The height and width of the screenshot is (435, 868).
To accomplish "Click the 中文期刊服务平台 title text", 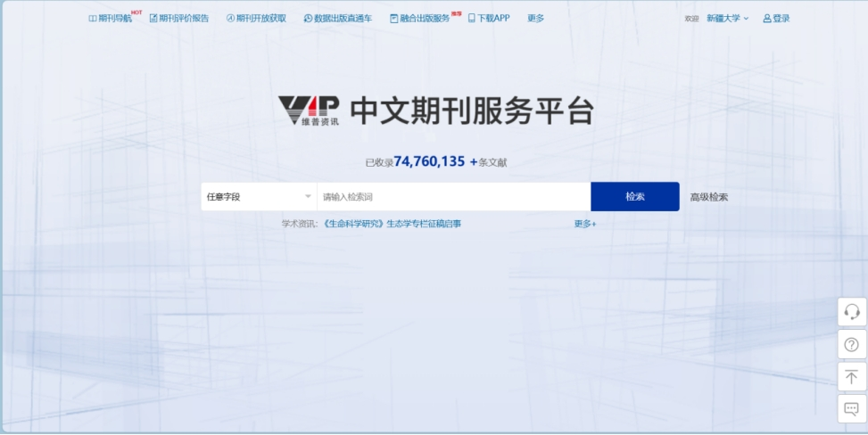I will 472,111.
